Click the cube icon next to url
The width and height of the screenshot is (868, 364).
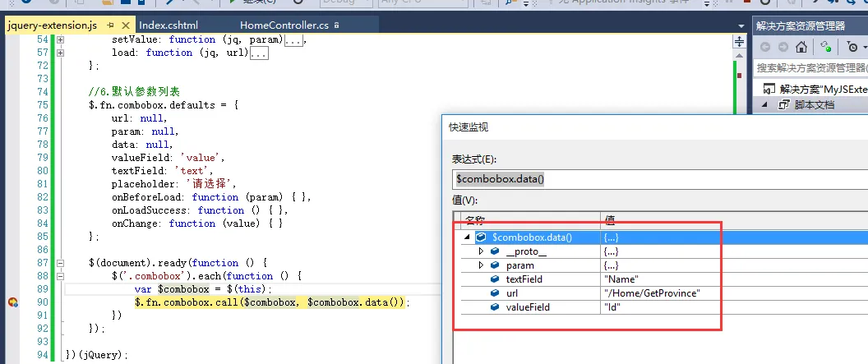pyautogui.click(x=495, y=293)
